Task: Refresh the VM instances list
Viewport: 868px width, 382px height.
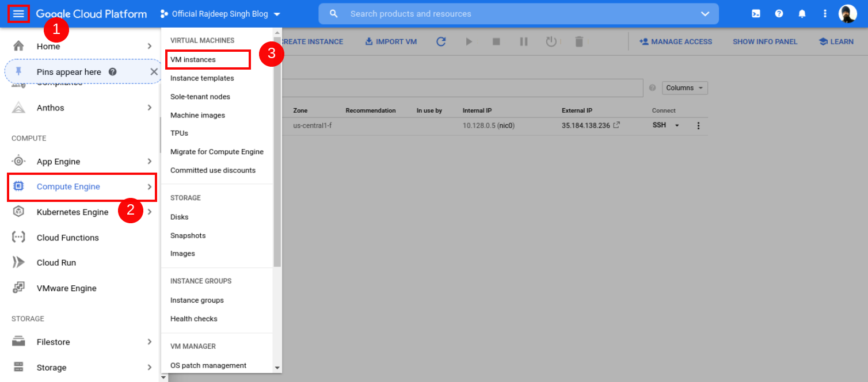Action: [440, 41]
